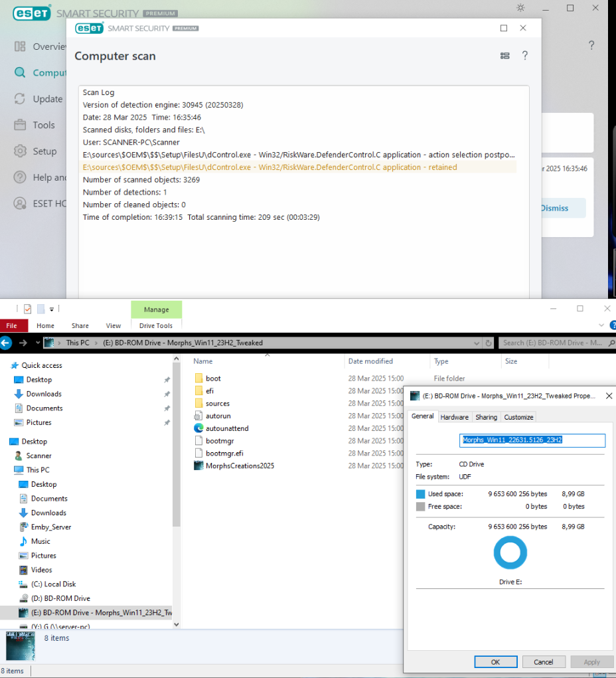
Task: Click OK in the drive Properties dialog
Action: click(x=495, y=662)
